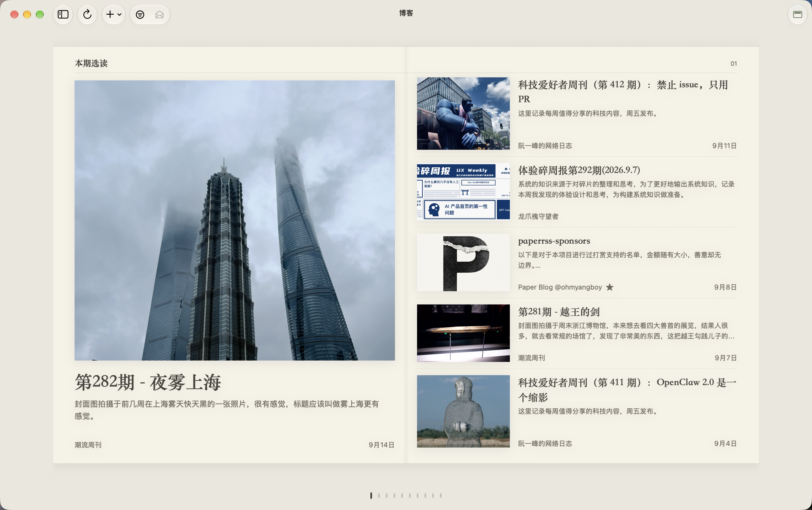Image resolution: width=812 pixels, height=510 pixels.
Task: Select the first page indicator dash
Action: [371, 496]
